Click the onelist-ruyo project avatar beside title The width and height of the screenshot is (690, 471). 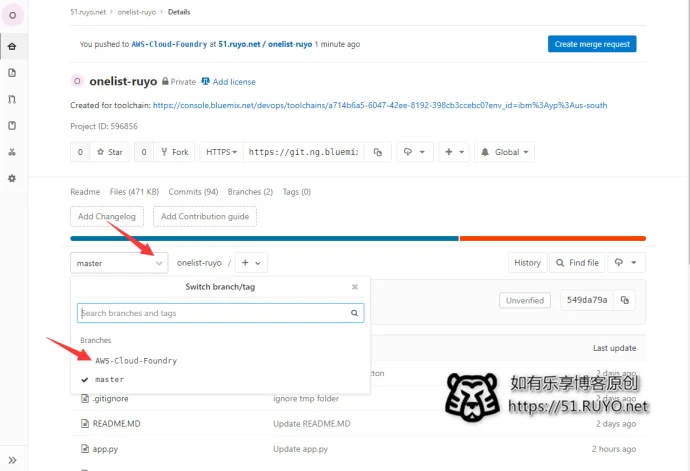pyautogui.click(x=77, y=81)
